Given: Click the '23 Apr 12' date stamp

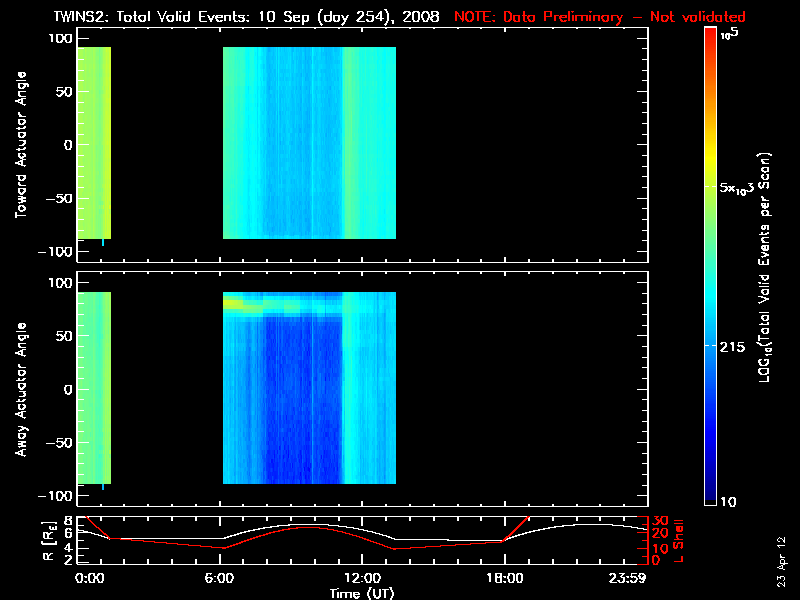Looking at the screenshot, I should tap(783, 548).
